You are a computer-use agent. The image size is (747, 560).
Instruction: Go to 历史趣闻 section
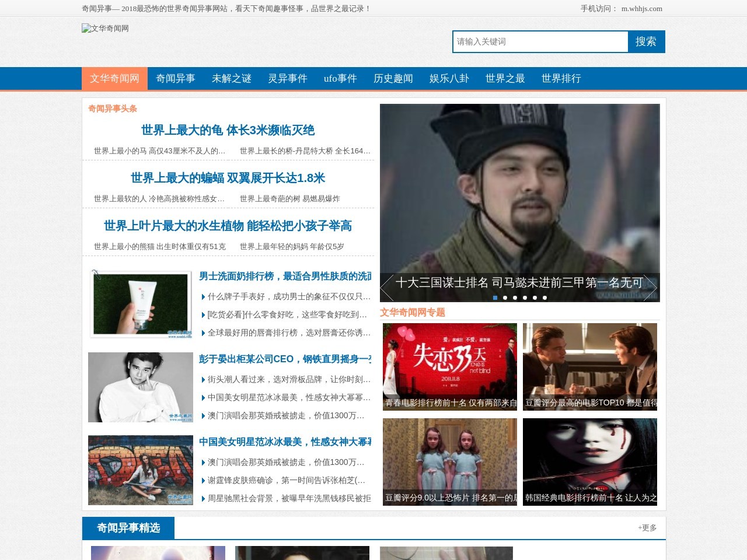[393, 78]
